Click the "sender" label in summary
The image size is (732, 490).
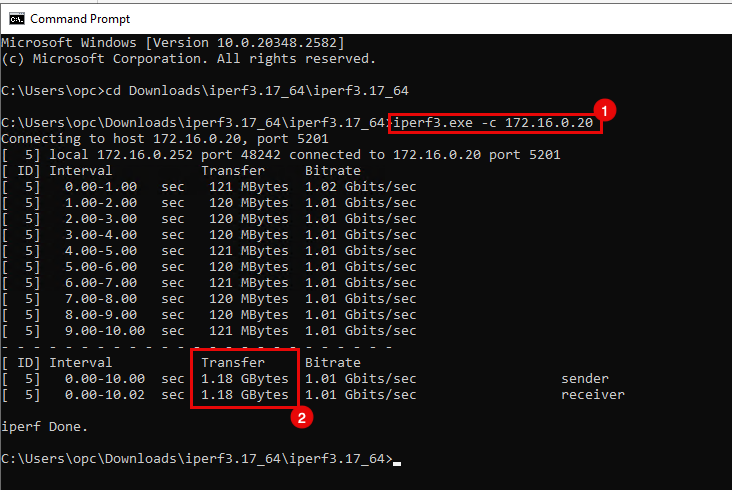585,379
